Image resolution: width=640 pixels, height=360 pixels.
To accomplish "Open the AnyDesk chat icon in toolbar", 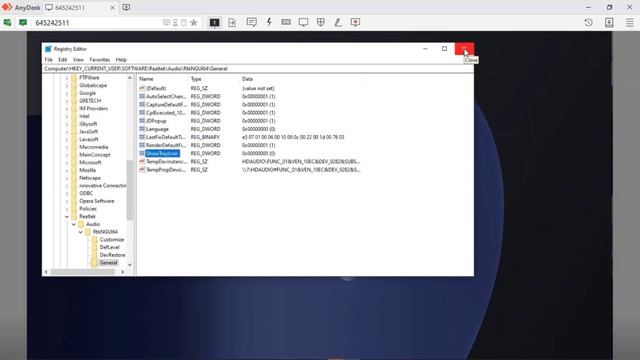I will [x=251, y=22].
